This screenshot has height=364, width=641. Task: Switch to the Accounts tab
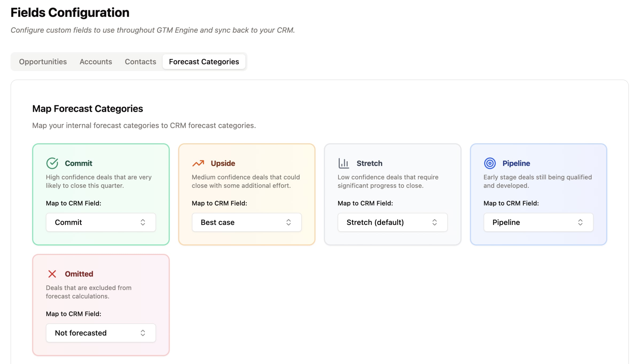click(x=96, y=62)
